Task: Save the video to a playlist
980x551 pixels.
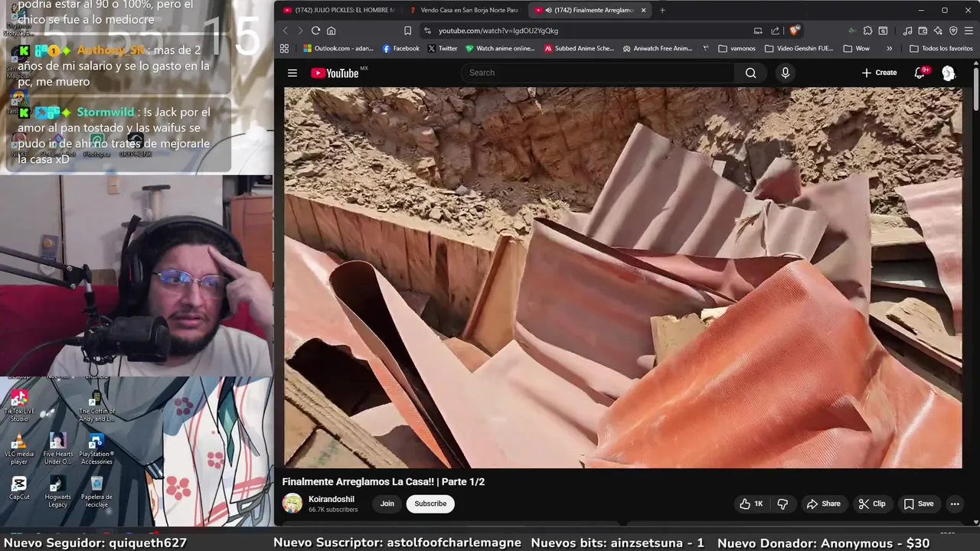Action: (x=919, y=504)
